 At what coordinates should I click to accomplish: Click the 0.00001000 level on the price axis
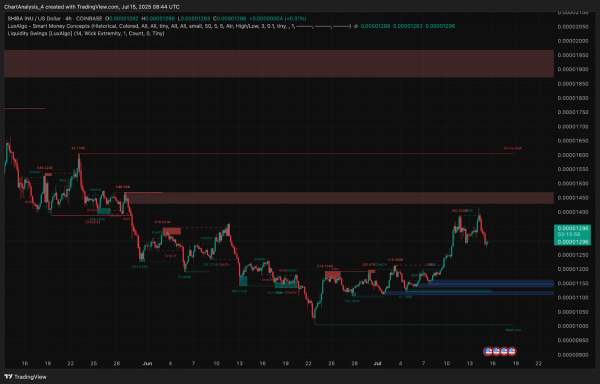coord(572,326)
